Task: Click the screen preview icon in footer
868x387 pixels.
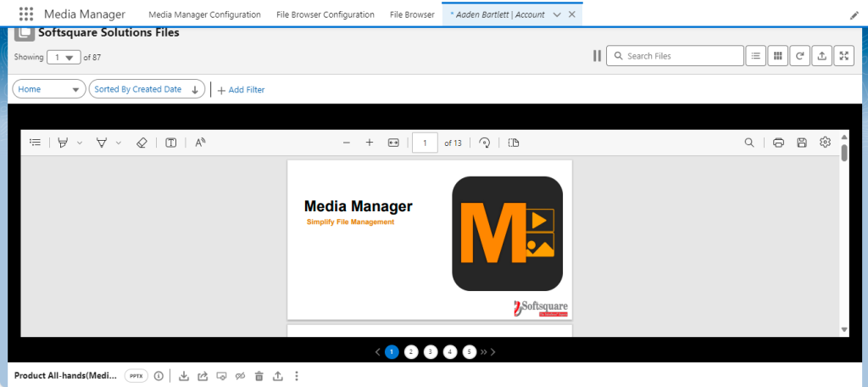Action: pos(221,376)
